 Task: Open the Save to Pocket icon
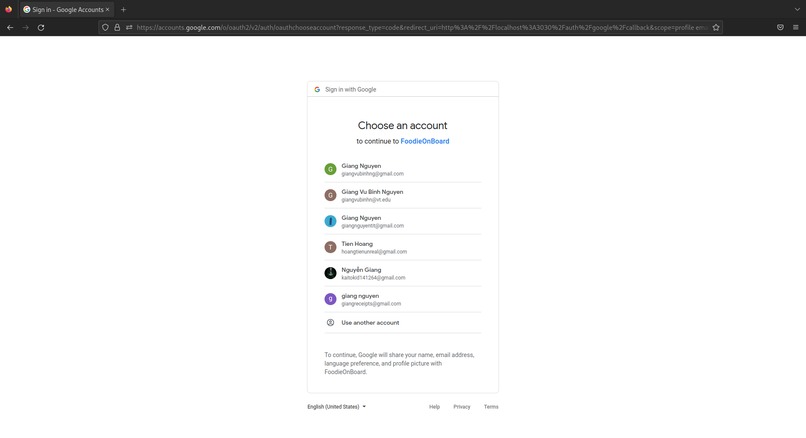click(x=780, y=27)
